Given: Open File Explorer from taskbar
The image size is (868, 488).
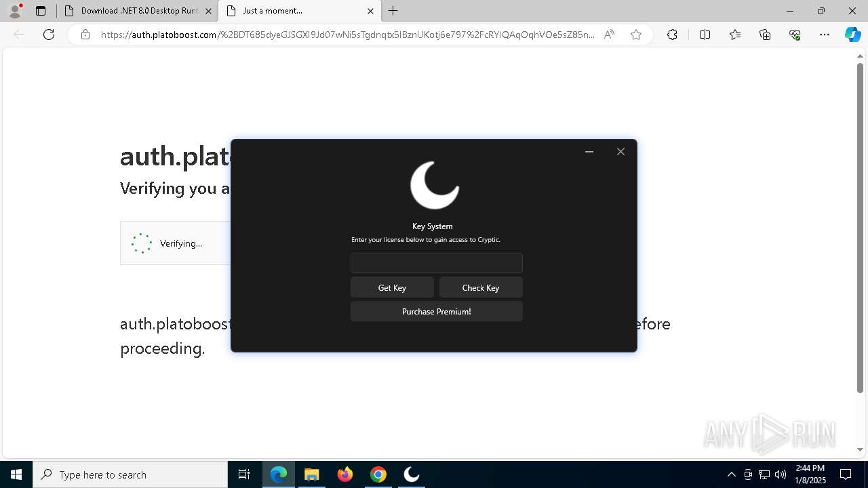Looking at the screenshot, I should (311, 474).
